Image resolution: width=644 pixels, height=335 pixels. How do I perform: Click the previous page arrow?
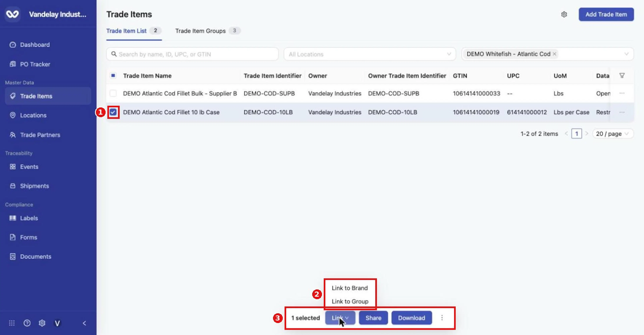[x=566, y=134]
